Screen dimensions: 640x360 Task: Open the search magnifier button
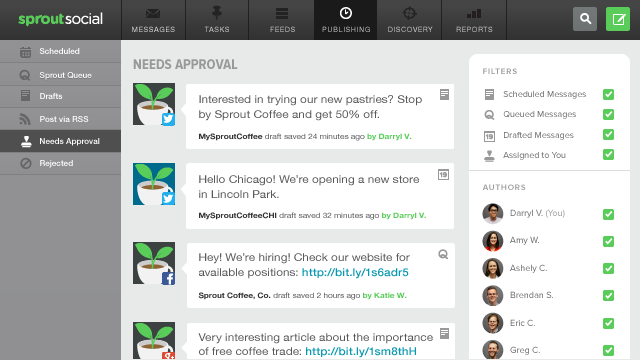(x=585, y=19)
